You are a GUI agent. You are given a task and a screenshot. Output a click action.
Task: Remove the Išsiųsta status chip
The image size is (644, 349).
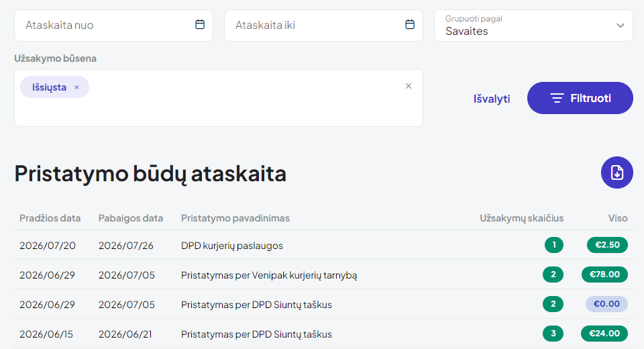(76, 87)
